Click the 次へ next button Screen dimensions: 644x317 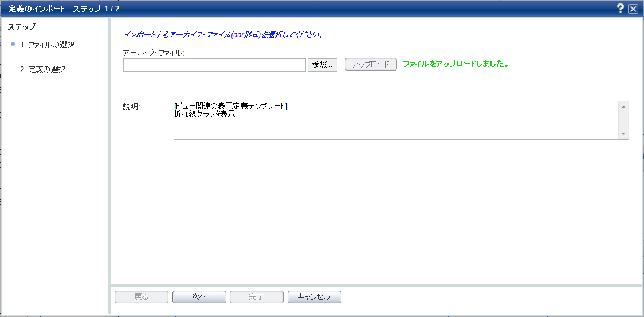[199, 297]
